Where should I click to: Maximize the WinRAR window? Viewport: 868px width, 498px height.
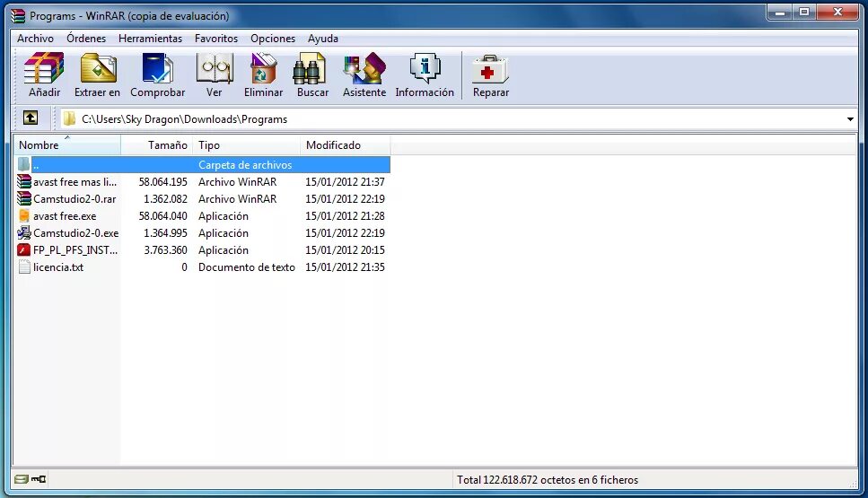click(x=803, y=13)
